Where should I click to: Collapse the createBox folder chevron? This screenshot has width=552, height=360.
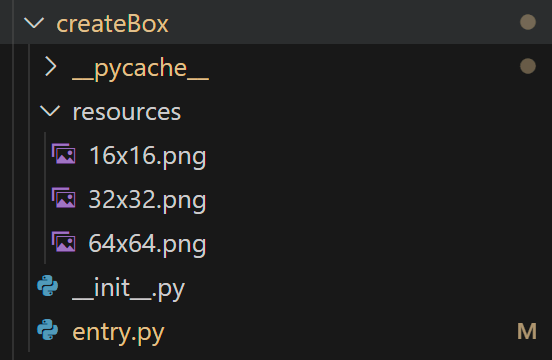[x=34, y=23]
